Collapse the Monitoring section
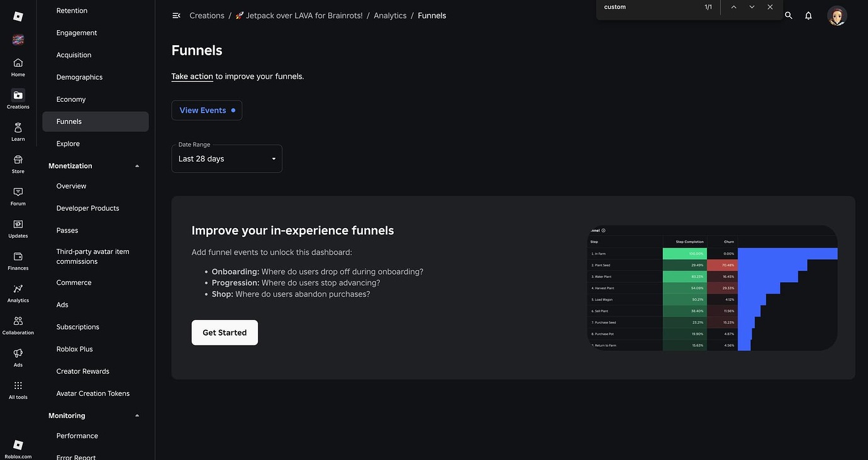This screenshot has width=868, height=460. coord(137,416)
